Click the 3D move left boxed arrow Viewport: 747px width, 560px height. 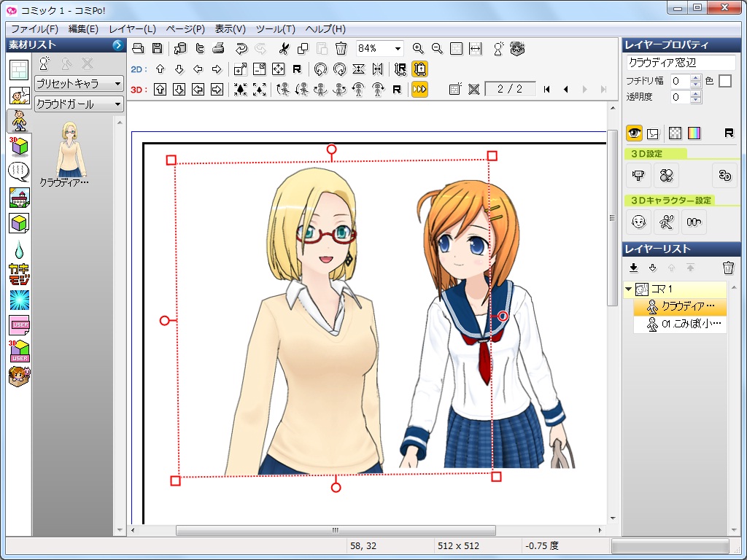(198, 89)
